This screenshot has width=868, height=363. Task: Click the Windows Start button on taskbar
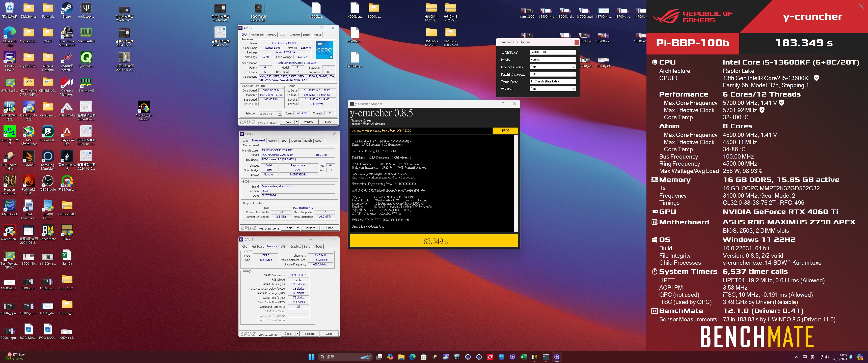(x=311, y=357)
